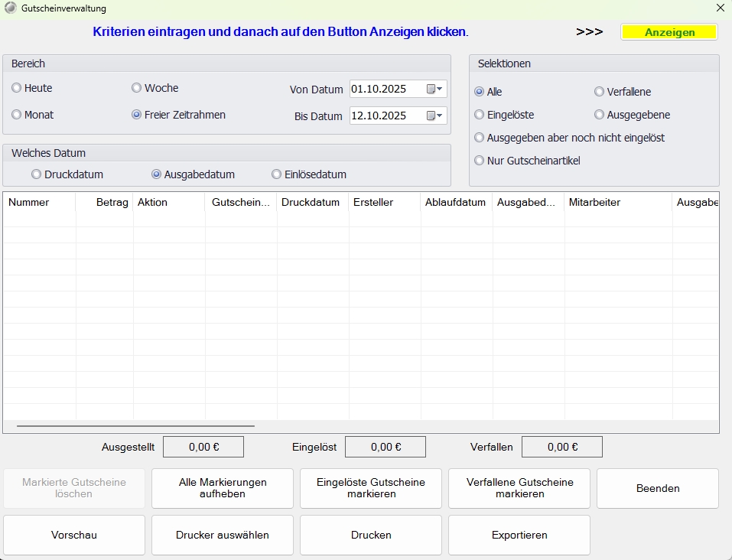
Task: Sort by the Ablaufdatum column header
Action: click(x=457, y=202)
